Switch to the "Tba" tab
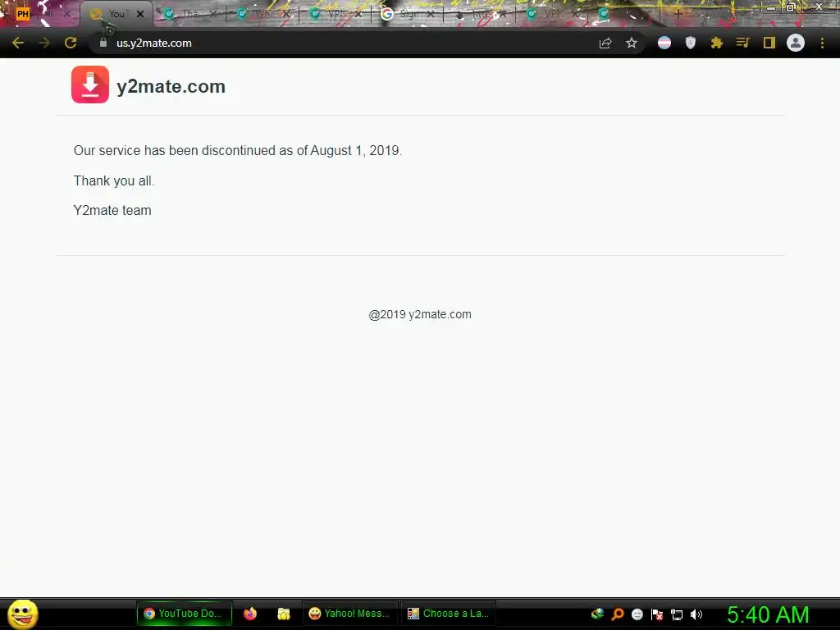 (189, 14)
